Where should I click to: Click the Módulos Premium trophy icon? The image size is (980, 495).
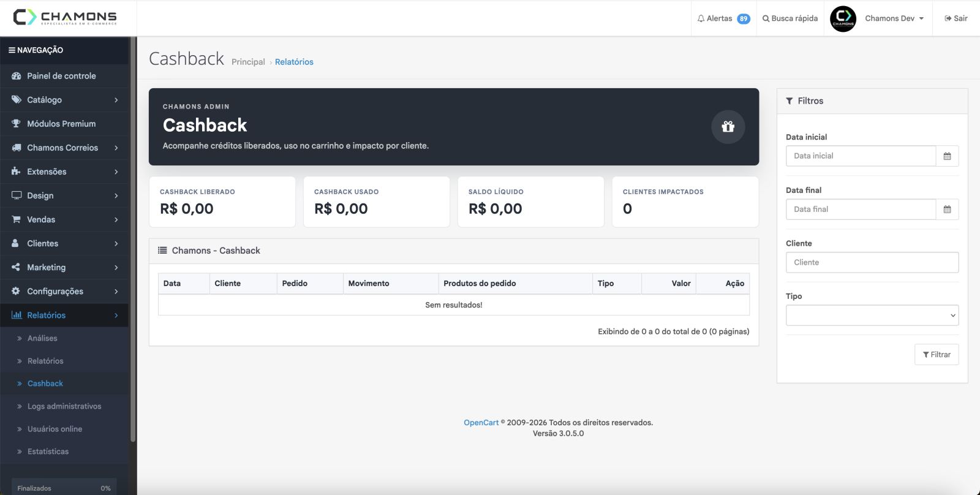(16, 124)
